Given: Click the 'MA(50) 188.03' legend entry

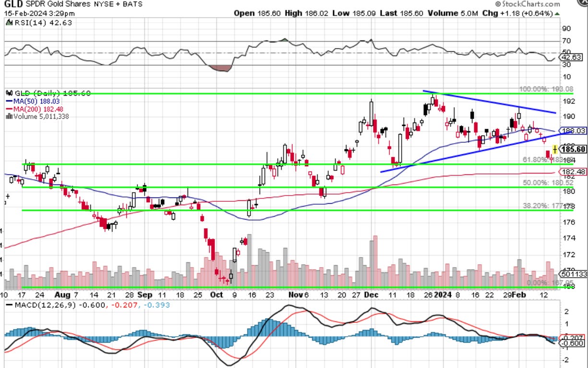Looking at the screenshot, I should [32, 101].
